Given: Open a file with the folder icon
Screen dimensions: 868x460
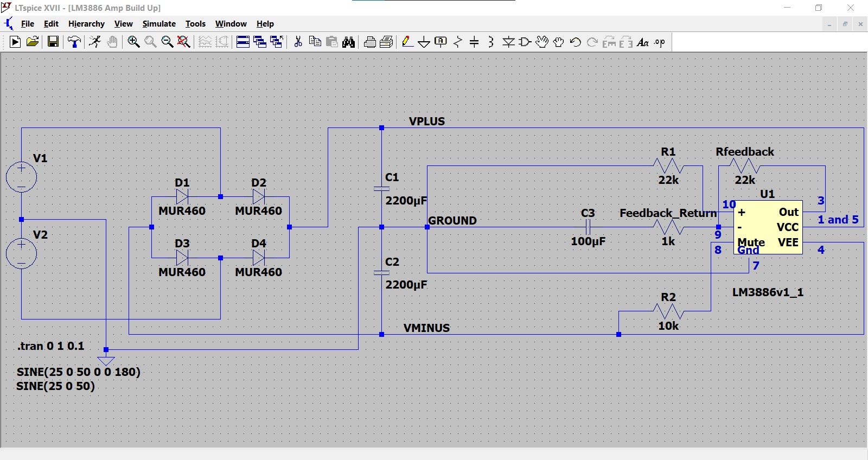Looking at the screenshot, I should tap(33, 42).
